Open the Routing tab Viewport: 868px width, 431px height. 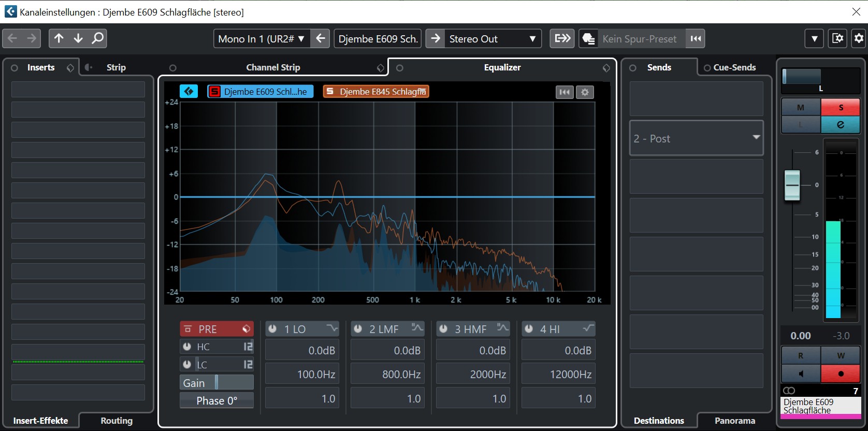[x=117, y=421]
